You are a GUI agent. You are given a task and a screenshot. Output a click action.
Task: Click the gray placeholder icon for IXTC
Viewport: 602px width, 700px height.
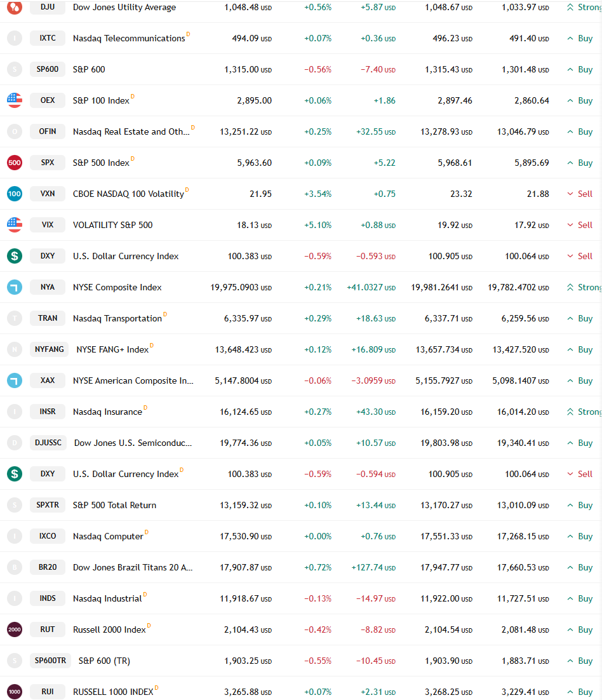(15, 38)
